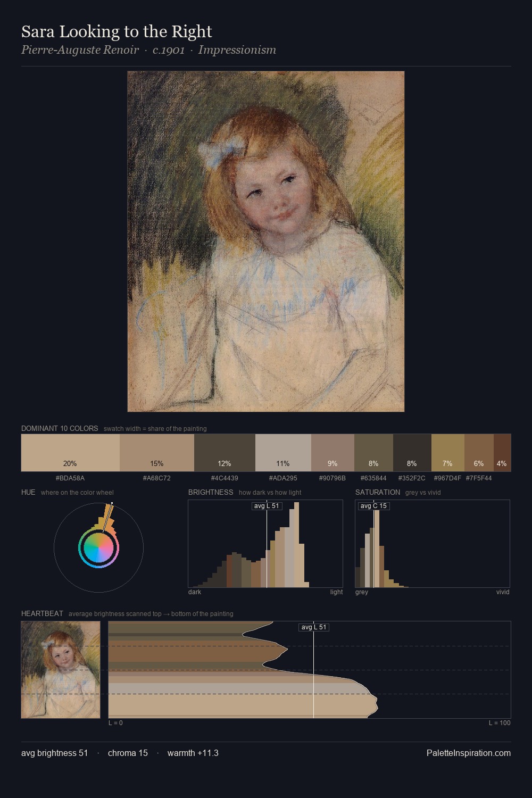The width and height of the screenshot is (532, 798).
Task: Click the 'dark' label under Brightness chart
Action: 195,592
